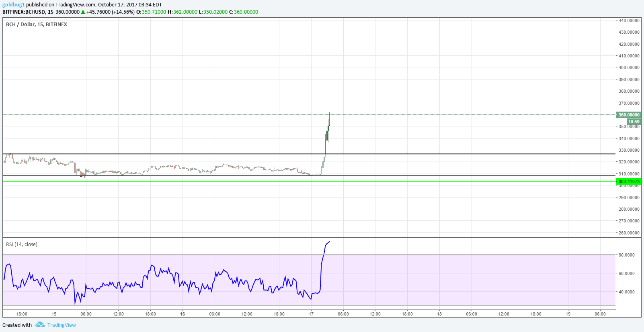Click the 400.00000 price axis label

point(629,67)
